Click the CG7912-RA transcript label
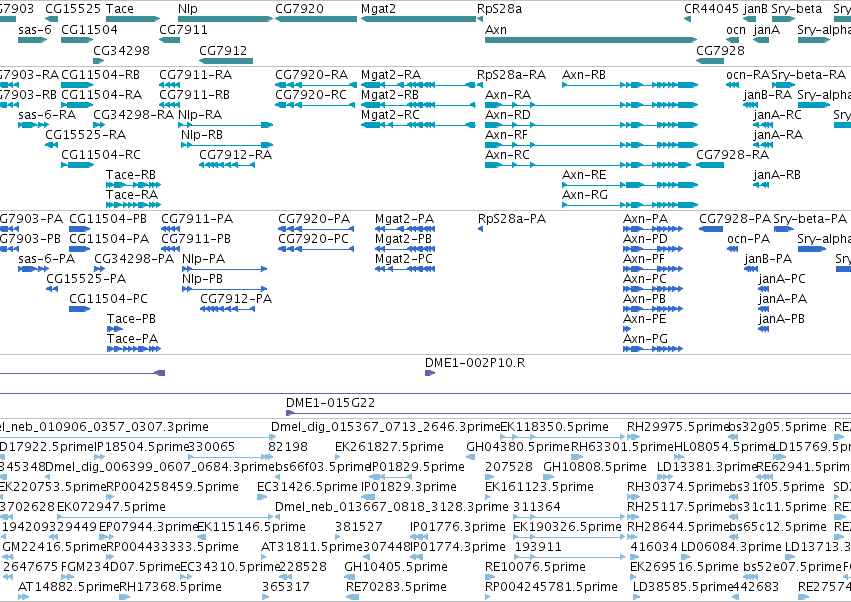Image resolution: width=851 pixels, height=602 pixels. (x=236, y=155)
